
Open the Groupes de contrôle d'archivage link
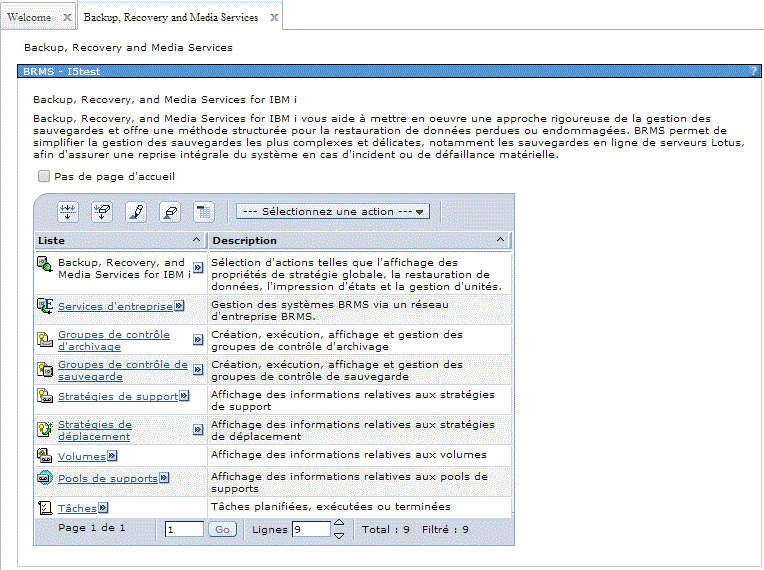114,341
